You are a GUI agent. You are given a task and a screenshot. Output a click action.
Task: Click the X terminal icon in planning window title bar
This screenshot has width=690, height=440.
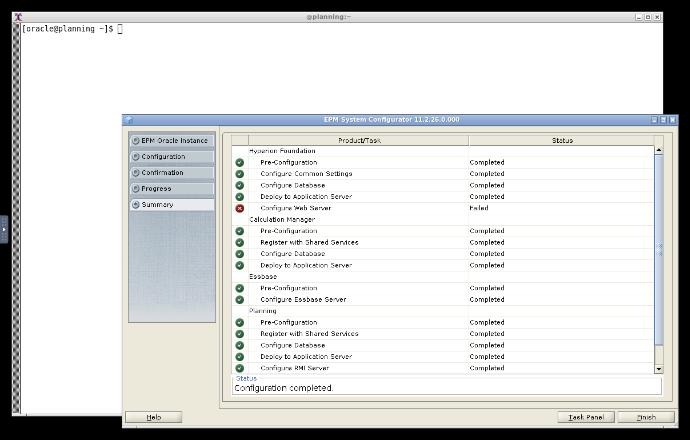[18, 17]
